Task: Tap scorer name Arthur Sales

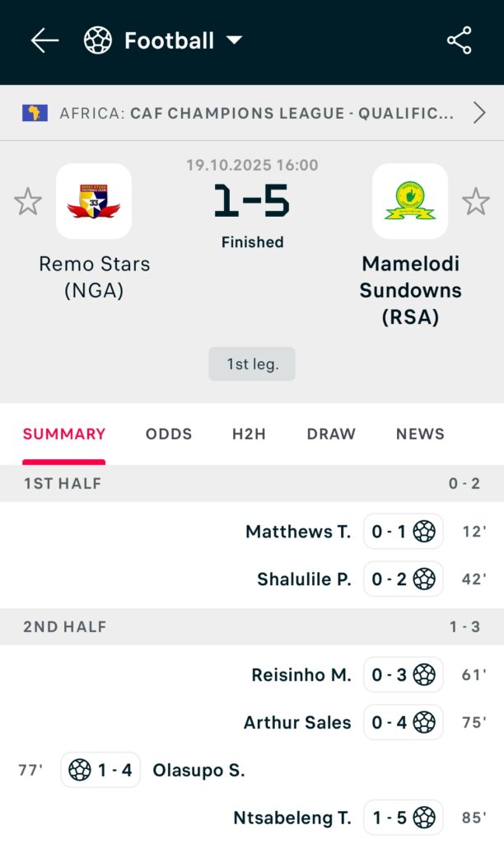Action: point(297,723)
